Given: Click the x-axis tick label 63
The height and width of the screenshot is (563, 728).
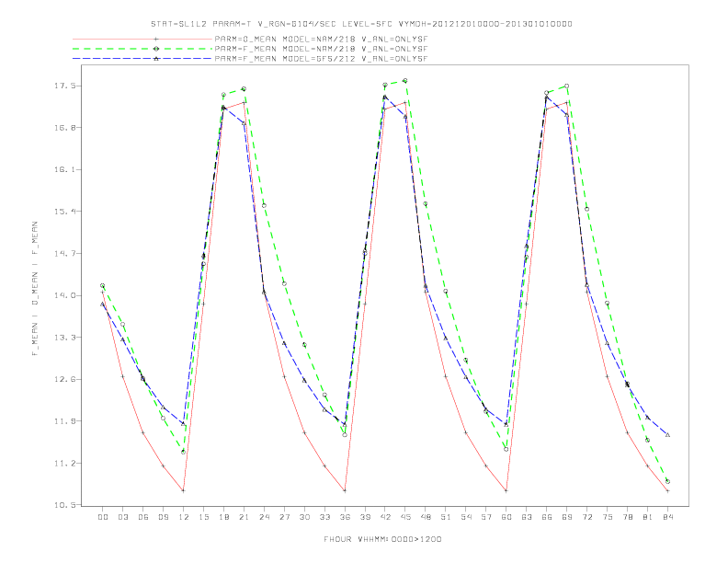Looking at the screenshot, I should point(527,517).
